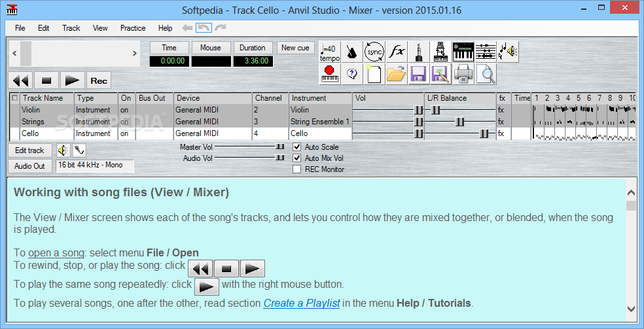Click the Violin track's Vol slider handle
The width and height of the screenshot is (644, 329).
click(418, 110)
